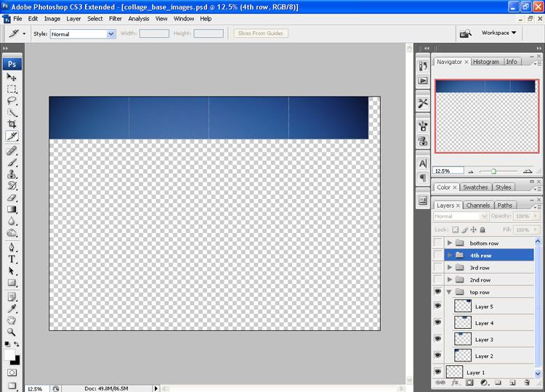545x392 pixels.
Task: Switch to the Swatches tab
Action: 475,187
